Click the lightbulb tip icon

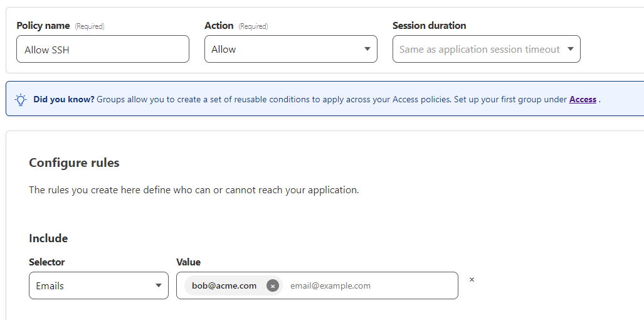(x=21, y=99)
